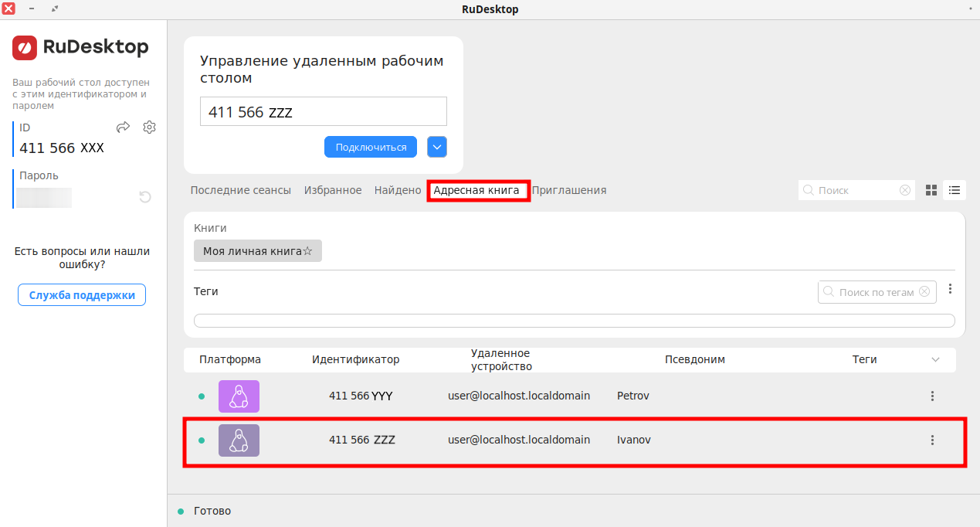Click the Petrov alias
The width and height of the screenshot is (980, 527).
coord(633,396)
